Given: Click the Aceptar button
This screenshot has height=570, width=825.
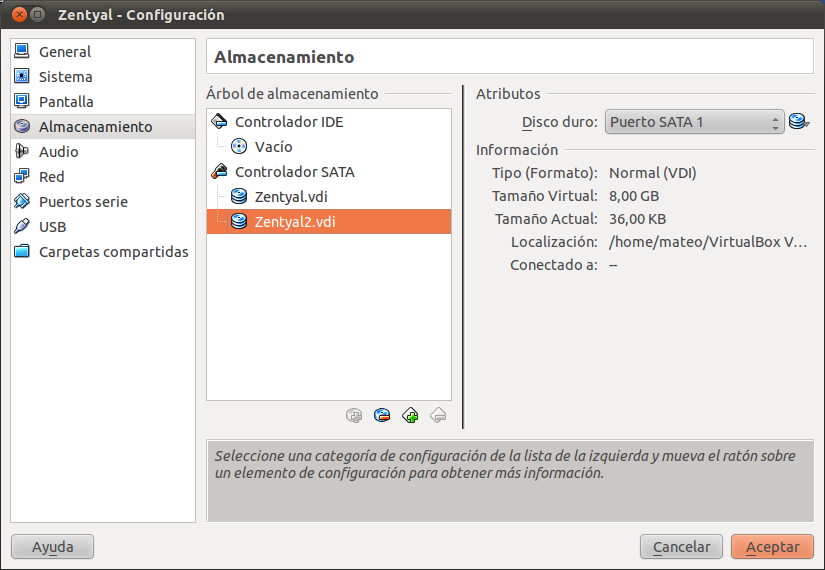Looking at the screenshot, I should 772,547.
